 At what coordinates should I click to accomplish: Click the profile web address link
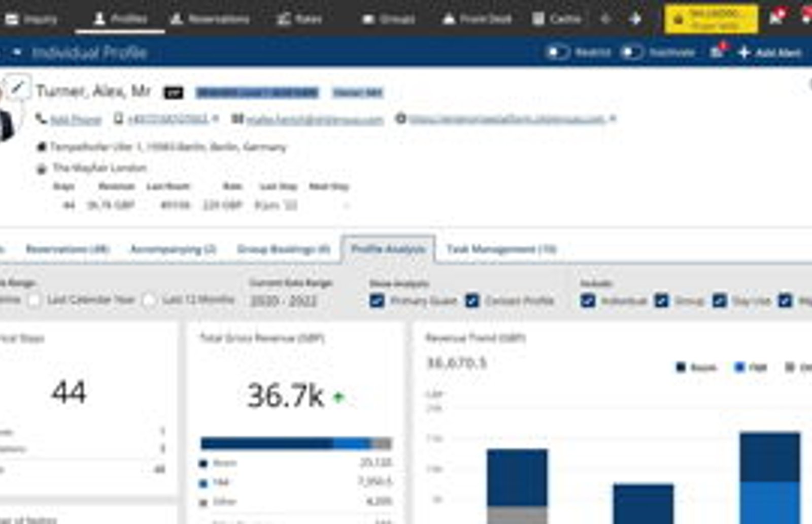(x=507, y=119)
